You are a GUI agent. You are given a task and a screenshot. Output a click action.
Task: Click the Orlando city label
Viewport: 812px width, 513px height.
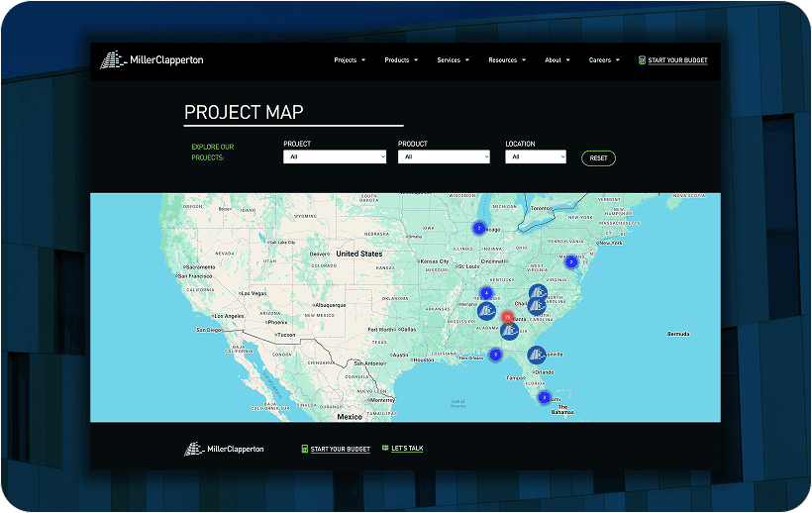coord(544,372)
